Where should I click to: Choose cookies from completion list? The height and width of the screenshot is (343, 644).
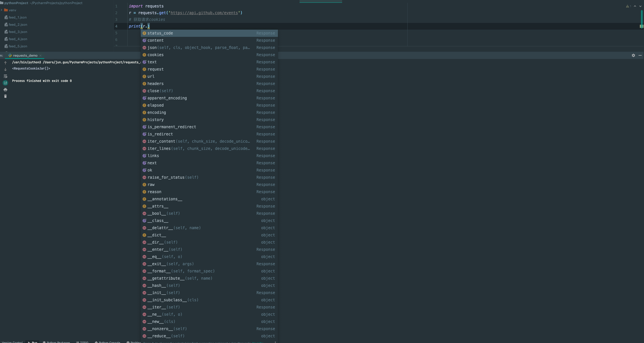[x=155, y=55]
